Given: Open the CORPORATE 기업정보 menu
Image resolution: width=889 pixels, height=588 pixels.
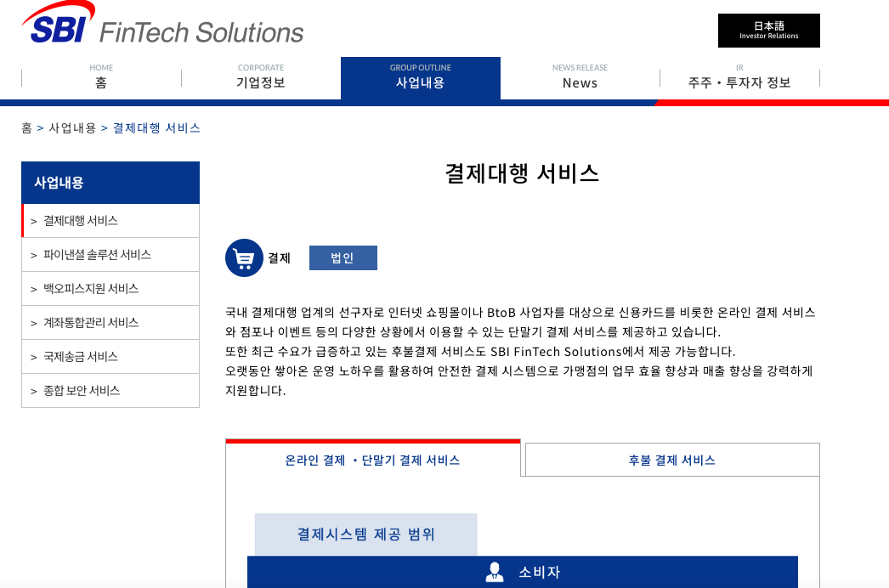Looking at the screenshot, I should pyautogui.click(x=261, y=77).
